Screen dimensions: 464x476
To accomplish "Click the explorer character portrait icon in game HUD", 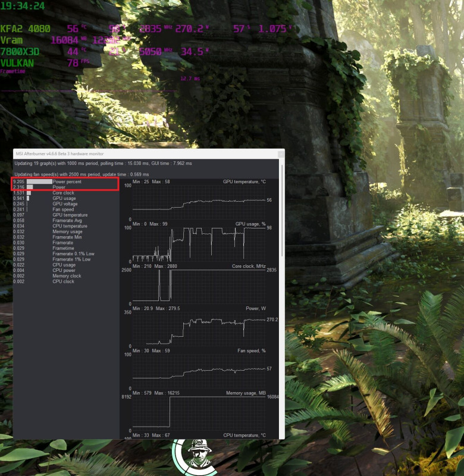I will (x=199, y=454).
